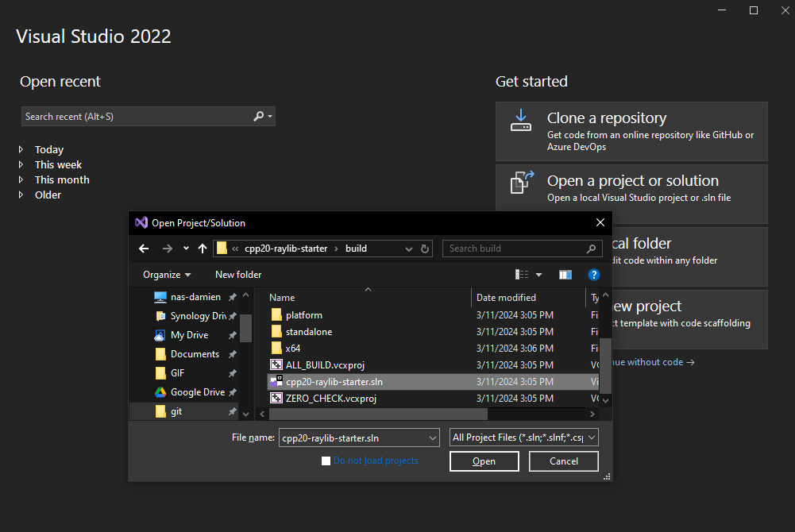Click the Forward arrow in the file dialog
The width and height of the screenshot is (795, 532).
coord(168,249)
